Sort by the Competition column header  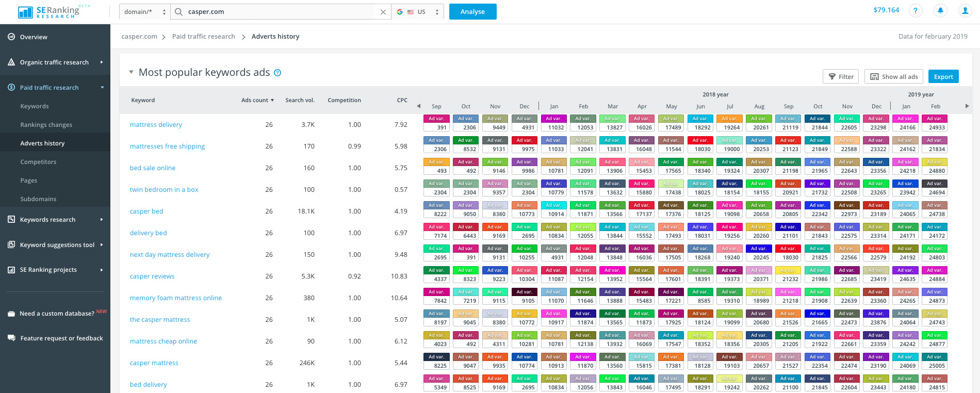(344, 100)
